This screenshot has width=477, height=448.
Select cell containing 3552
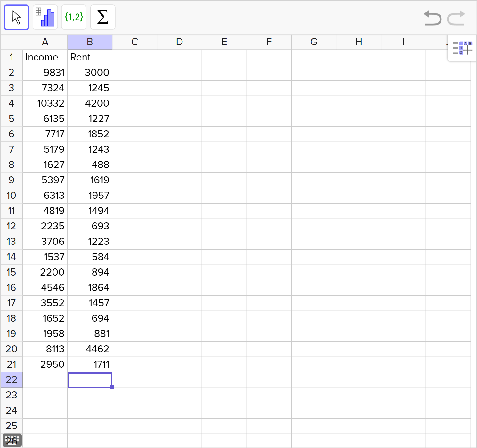(x=45, y=303)
